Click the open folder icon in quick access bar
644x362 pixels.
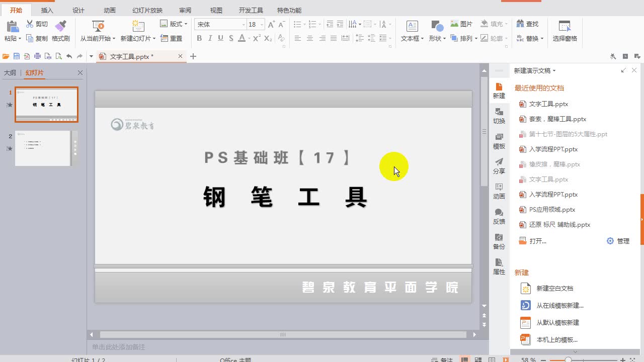click(6, 56)
